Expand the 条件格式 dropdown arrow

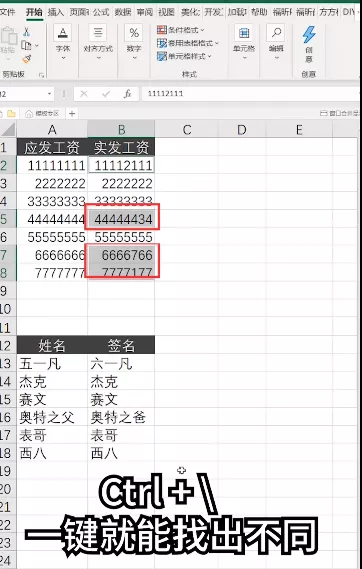tap(202, 30)
